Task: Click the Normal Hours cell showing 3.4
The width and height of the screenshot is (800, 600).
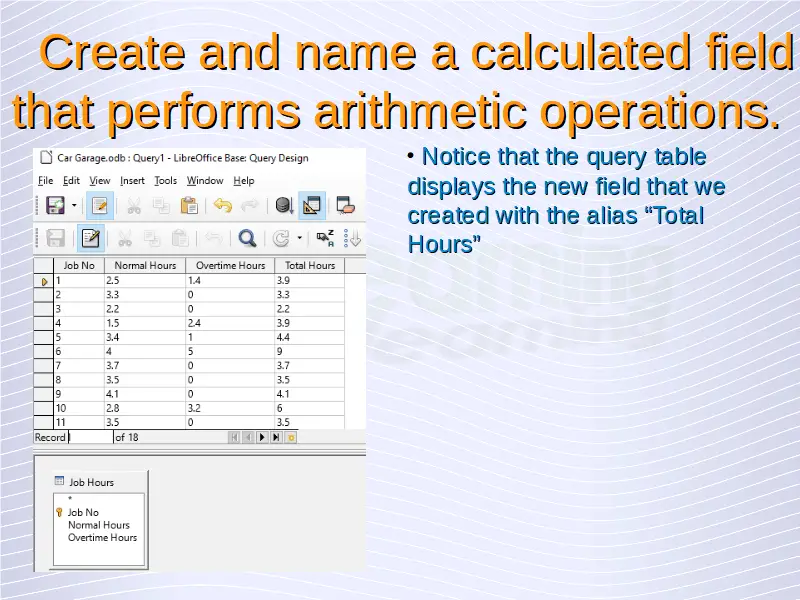Action: click(145, 337)
